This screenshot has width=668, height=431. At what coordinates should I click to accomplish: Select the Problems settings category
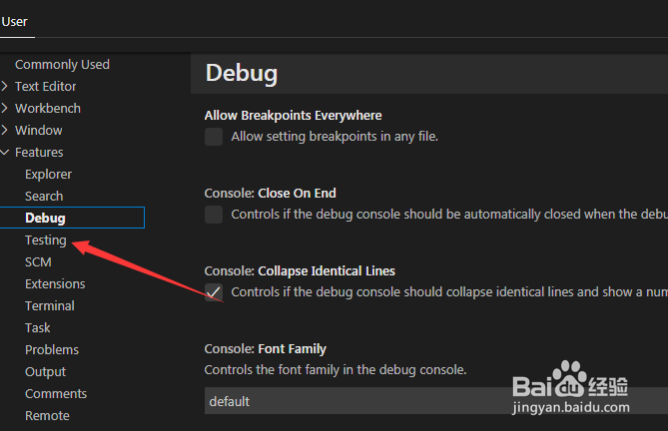pos(52,350)
